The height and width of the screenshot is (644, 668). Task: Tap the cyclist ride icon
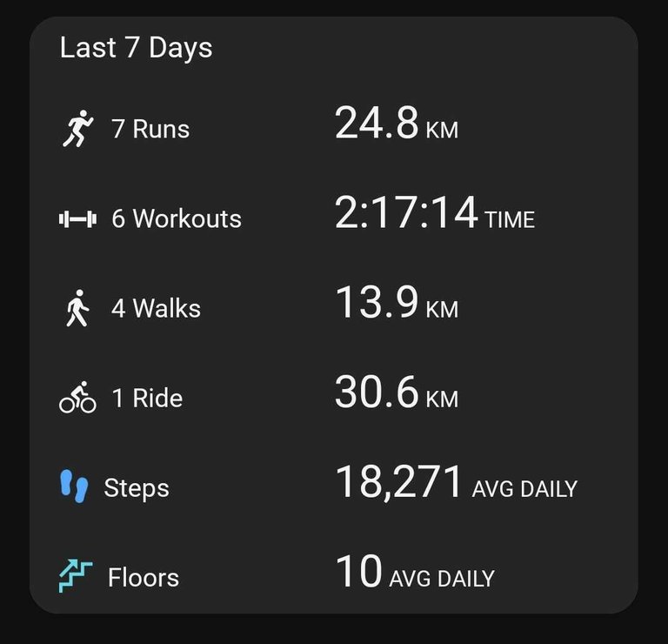pyautogui.click(x=77, y=397)
